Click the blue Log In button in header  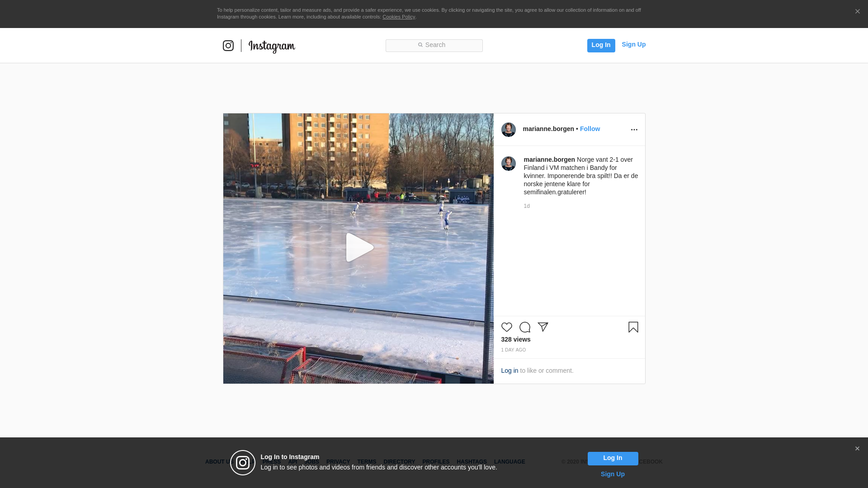click(601, 45)
